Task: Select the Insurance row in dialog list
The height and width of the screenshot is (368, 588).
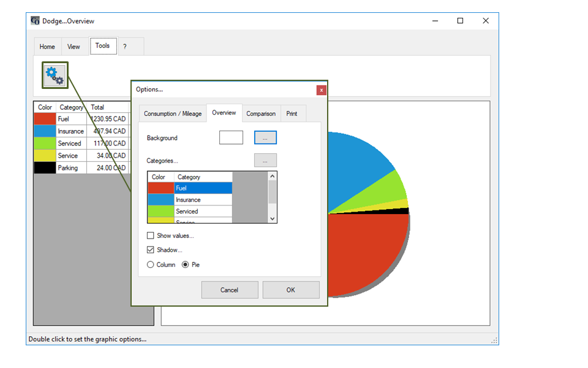Action: (x=202, y=200)
